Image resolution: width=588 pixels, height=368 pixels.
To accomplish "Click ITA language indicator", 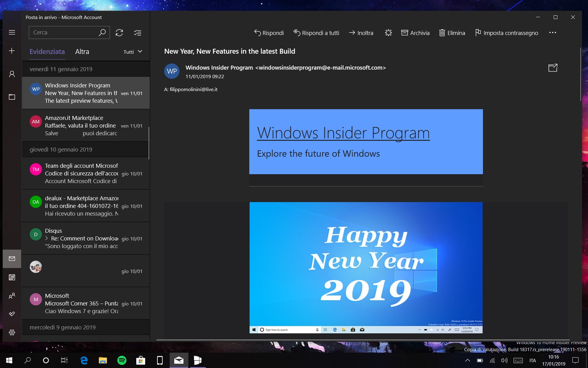I will tap(533, 360).
